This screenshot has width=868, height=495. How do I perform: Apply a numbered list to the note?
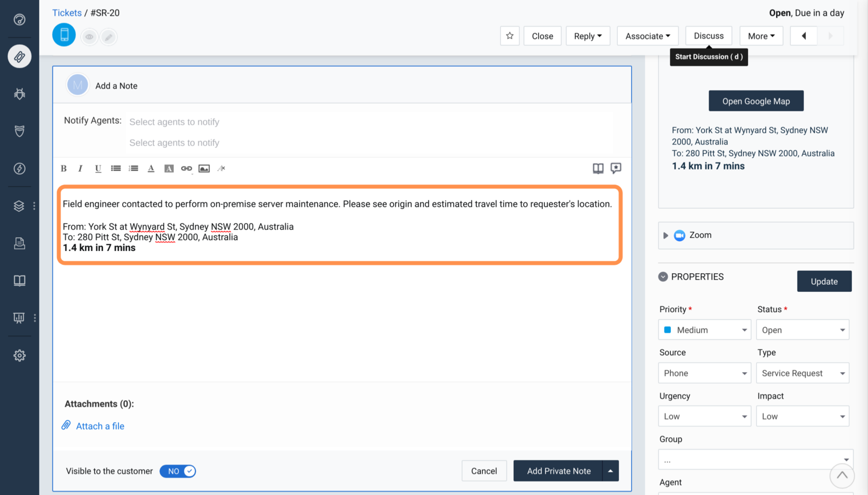pyautogui.click(x=133, y=168)
